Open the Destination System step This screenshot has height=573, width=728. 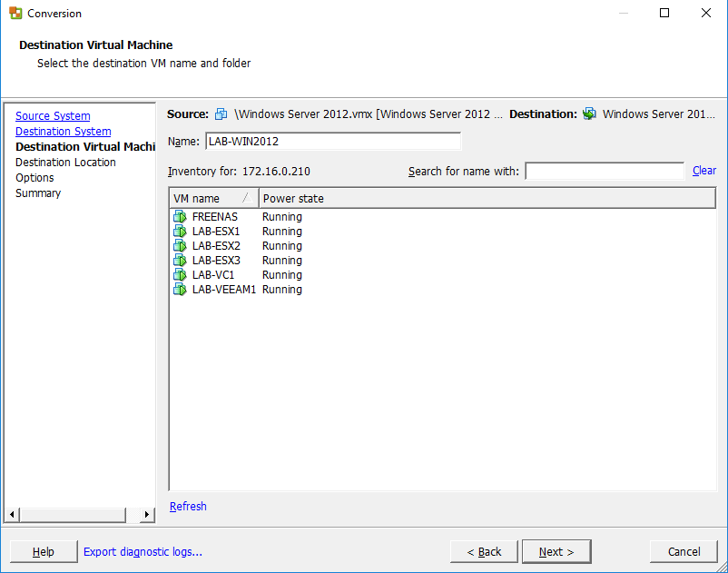(63, 132)
